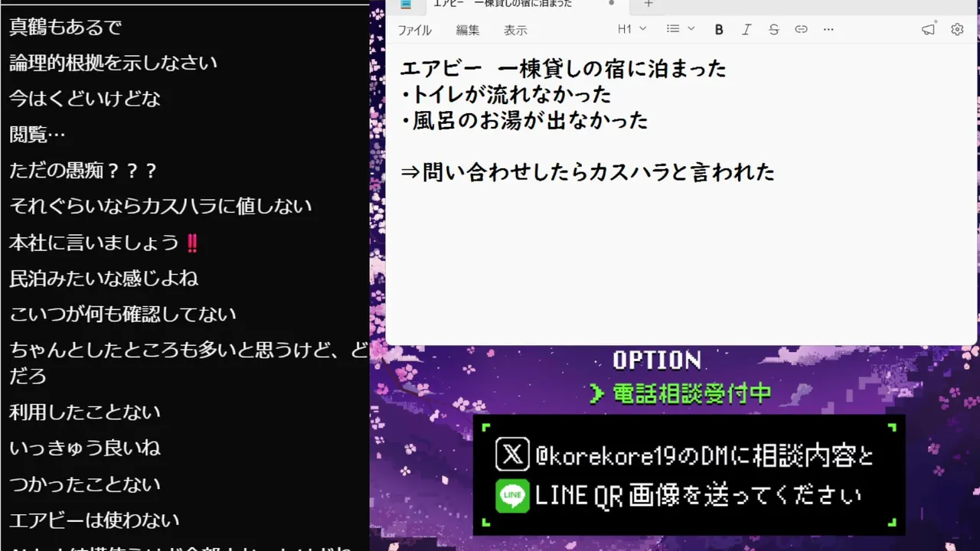This screenshot has width=980, height=551.
Task: Click the green LINE logo icon
Action: [x=512, y=496]
